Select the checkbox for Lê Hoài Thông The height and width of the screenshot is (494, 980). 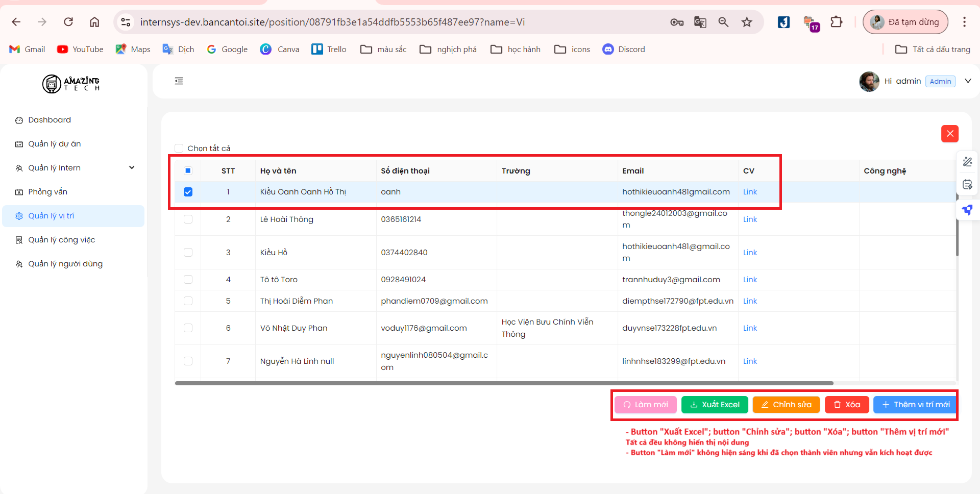pos(188,219)
